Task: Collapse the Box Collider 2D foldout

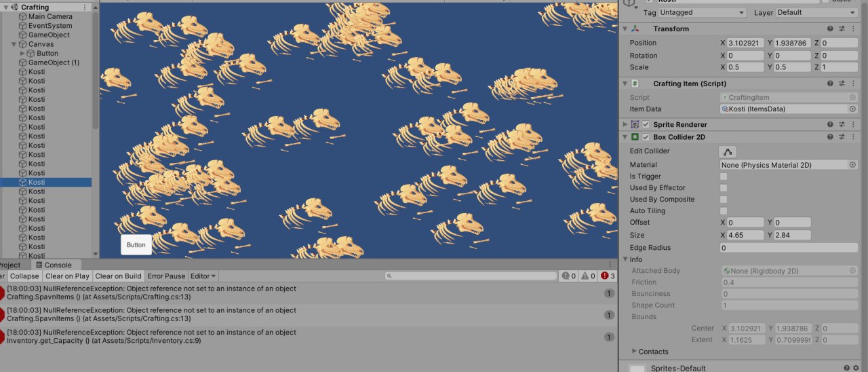Action: coord(625,137)
